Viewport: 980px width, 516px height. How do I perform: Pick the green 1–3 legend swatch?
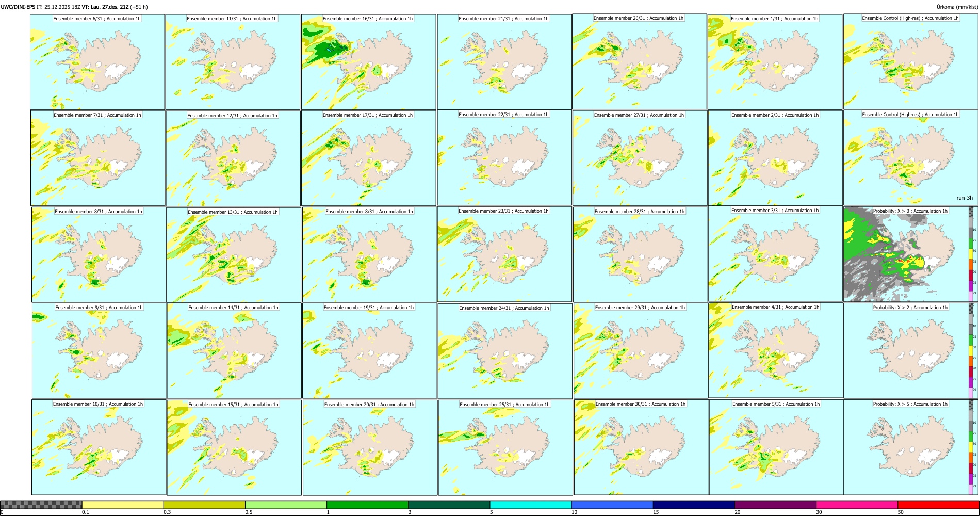coord(367,505)
